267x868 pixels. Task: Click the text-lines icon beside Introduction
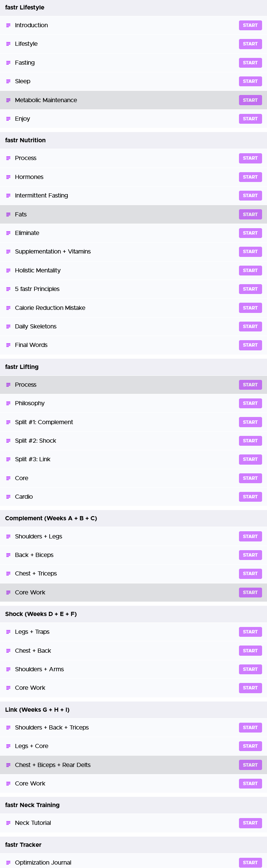point(8,25)
